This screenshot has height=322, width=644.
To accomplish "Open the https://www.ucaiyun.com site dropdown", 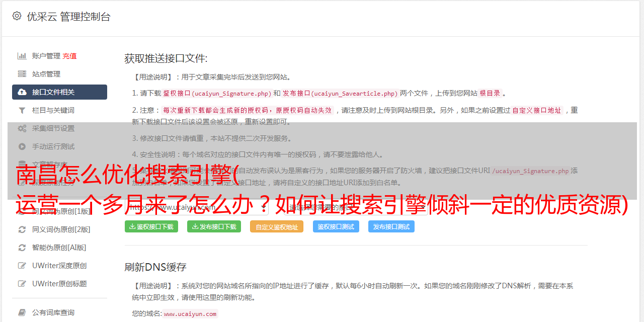I will pyautogui.click(x=196, y=207).
